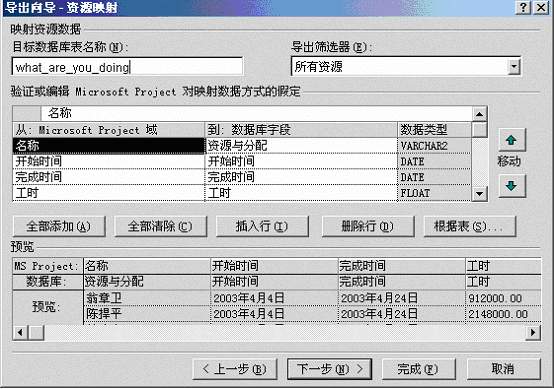Select the highlighted 名称 field row

(108, 146)
